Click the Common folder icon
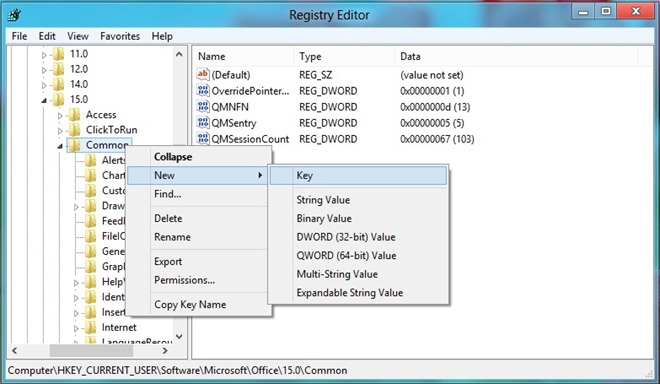The height and width of the screenshot is (384, 660). [75, 145]
